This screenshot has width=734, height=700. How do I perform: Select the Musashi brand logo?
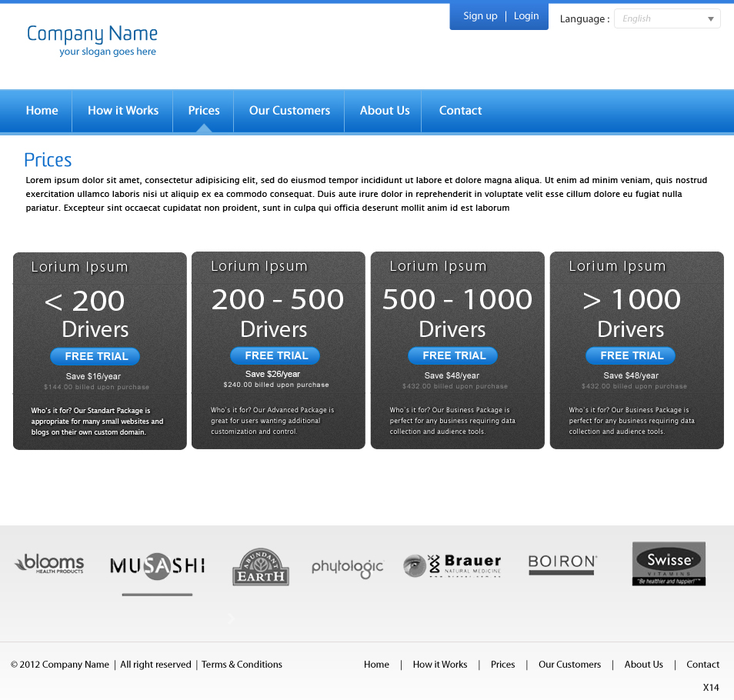pos(157,565)
